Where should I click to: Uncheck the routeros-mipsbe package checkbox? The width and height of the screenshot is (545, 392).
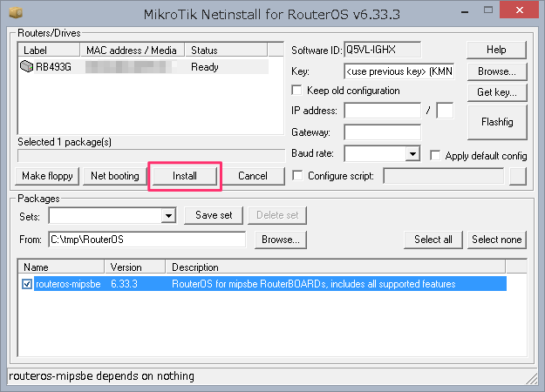click(27, 284)
